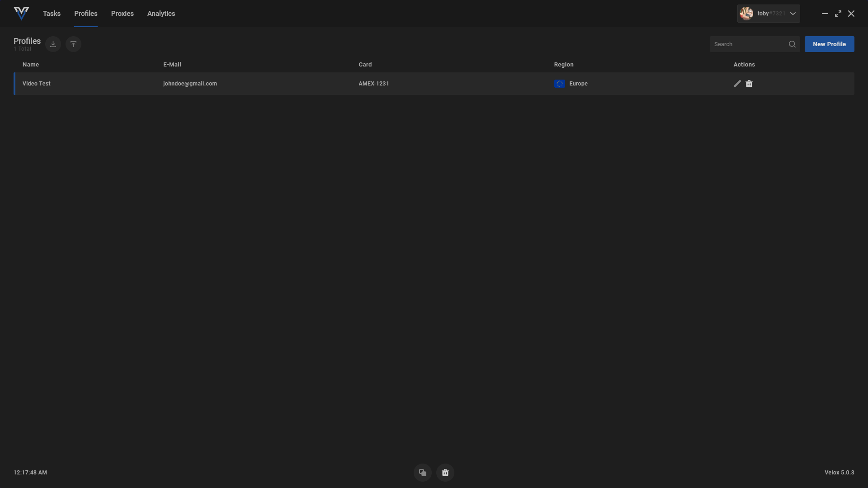Edit the Video Test profile with pencil icon
Screen dimensions: 868x488
coord(737,84)
